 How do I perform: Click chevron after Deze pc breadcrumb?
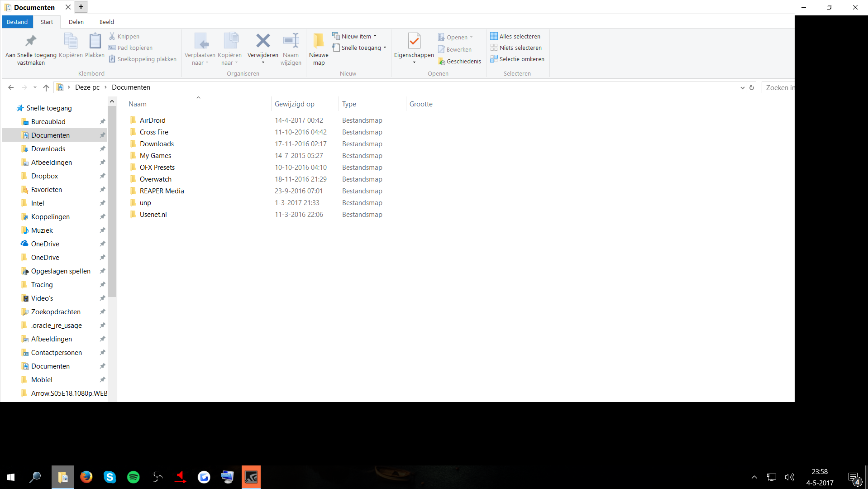click(105, 87)
